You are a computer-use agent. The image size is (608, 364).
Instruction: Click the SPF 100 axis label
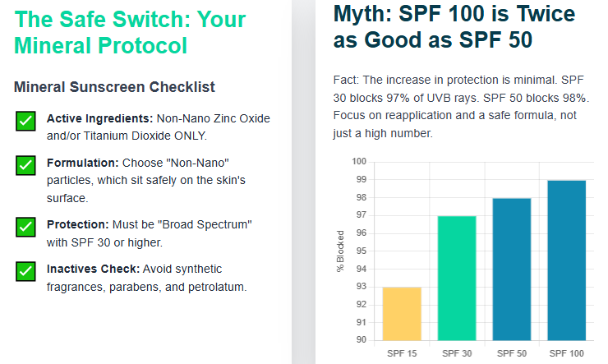pyautogui.click(x=567, y=353)
